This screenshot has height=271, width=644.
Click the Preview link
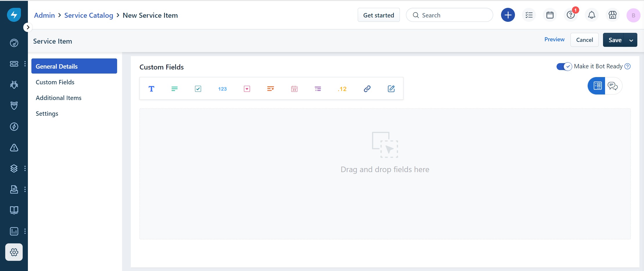pos(554,40)
